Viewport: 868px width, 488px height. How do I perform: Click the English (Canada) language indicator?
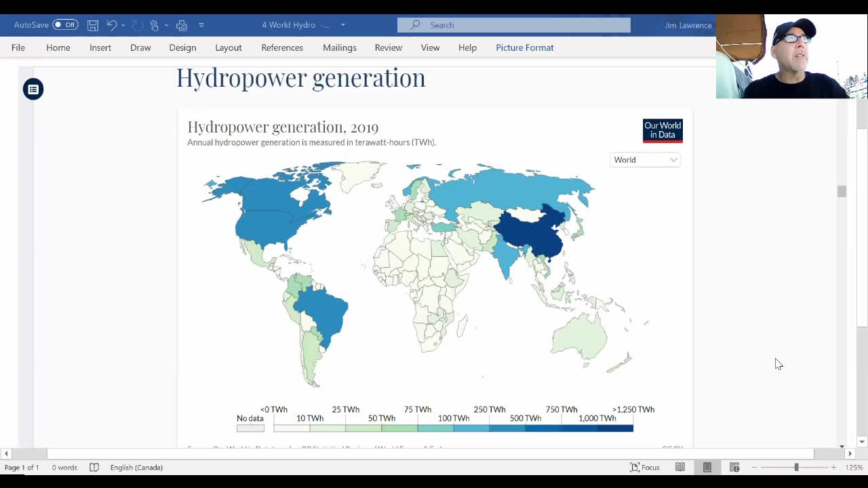tap(136, 468)
